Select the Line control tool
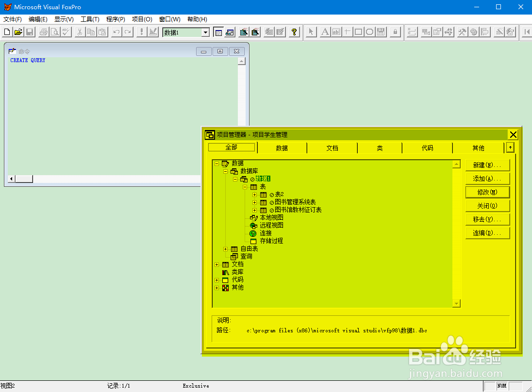The image size is (532, 392). tap(347, 32)
